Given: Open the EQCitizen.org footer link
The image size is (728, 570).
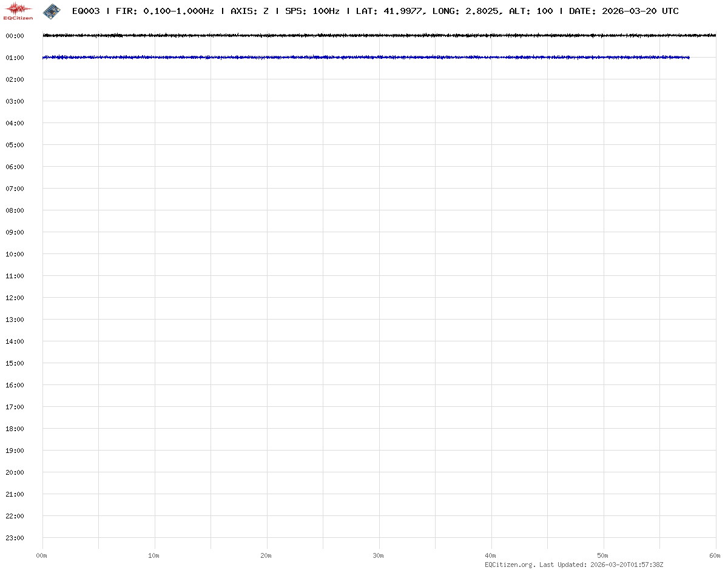Looking at the screenshot, I should click(510, 565).
